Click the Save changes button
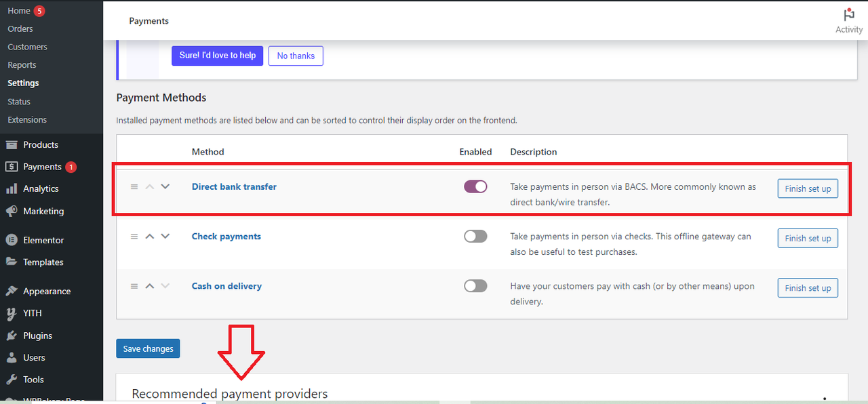Image resolution: width=868 pixels, height=404 pixels. 148,348
